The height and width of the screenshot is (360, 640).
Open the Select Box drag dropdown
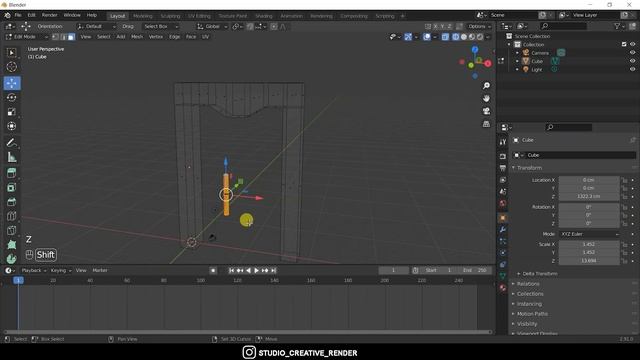click(160, 26)
